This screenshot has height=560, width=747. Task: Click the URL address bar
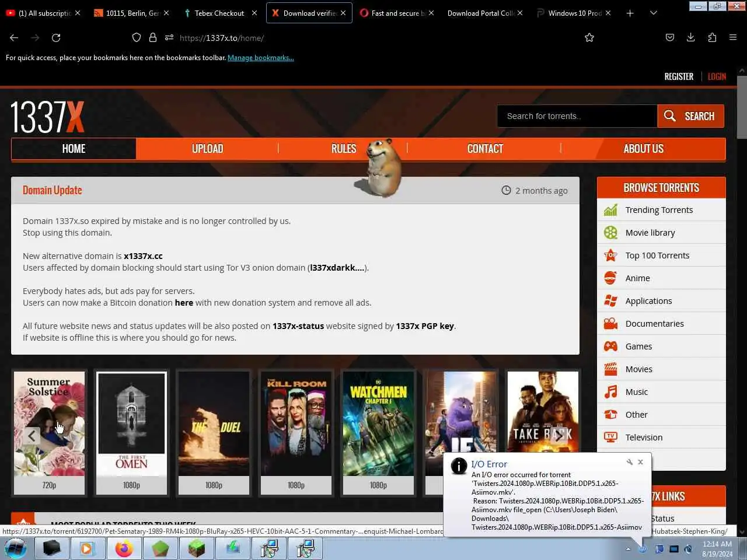373,38
